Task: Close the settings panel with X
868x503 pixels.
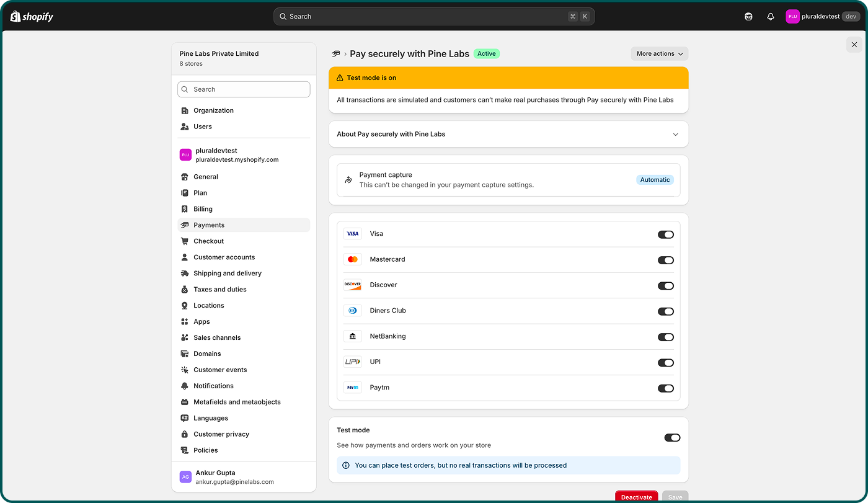Action: click(x=854, y=45)
